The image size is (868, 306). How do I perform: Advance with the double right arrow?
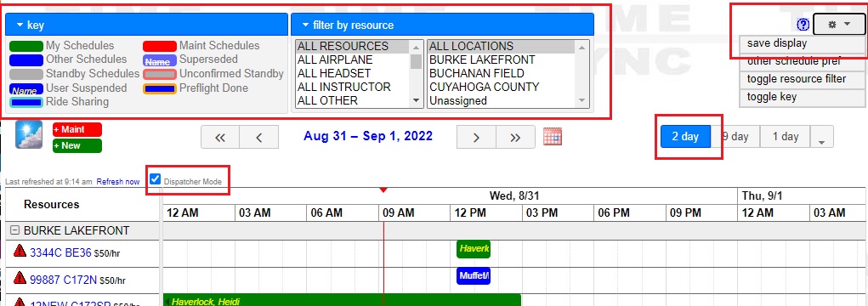[515, 137]
